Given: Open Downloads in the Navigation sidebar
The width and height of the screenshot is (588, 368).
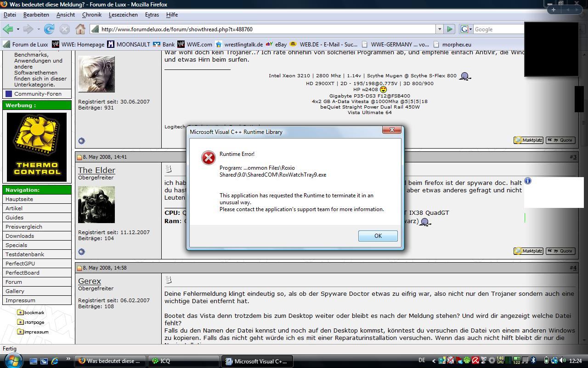Looking at the screenshot, I should (x=20, y=236).
